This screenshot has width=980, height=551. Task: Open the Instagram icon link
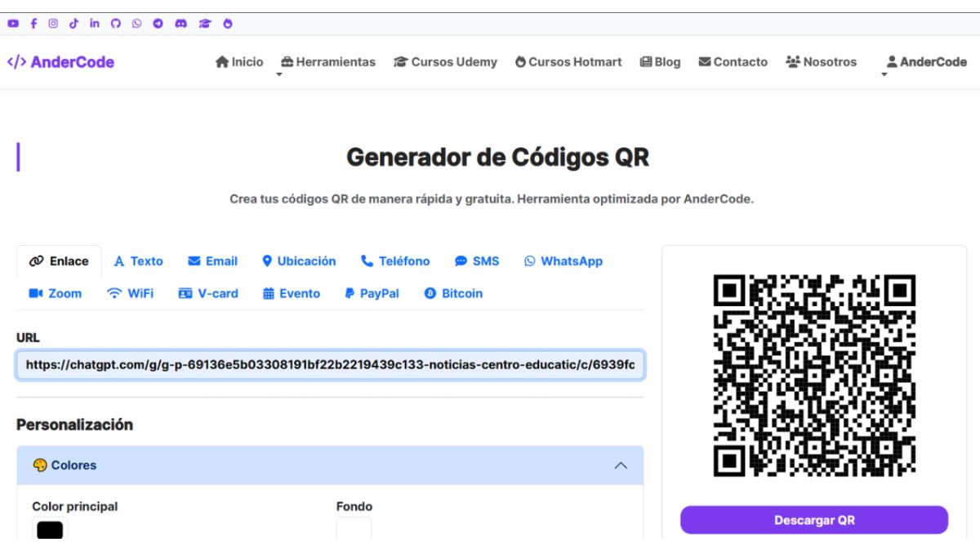(53, 24)
